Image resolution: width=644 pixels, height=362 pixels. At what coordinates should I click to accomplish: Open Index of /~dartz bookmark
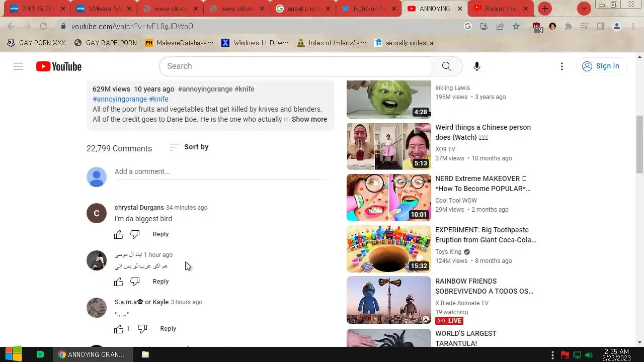[332, 43]
